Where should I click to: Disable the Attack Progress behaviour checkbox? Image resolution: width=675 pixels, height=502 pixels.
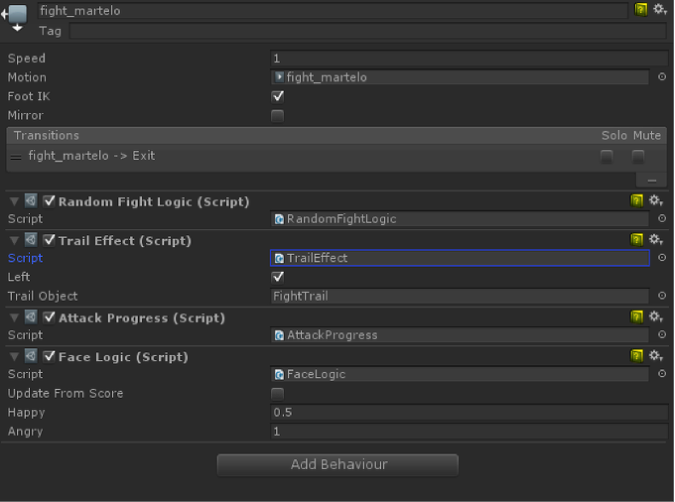tap(49, 318)
